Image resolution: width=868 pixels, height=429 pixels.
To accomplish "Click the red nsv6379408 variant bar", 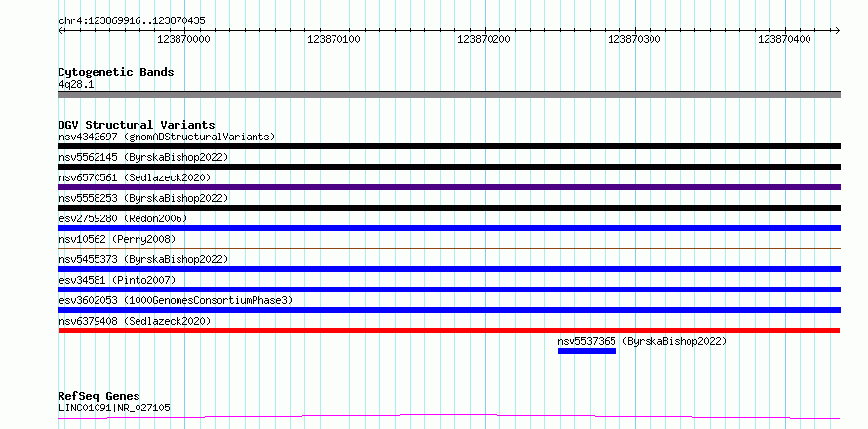I will pos(449,331).
